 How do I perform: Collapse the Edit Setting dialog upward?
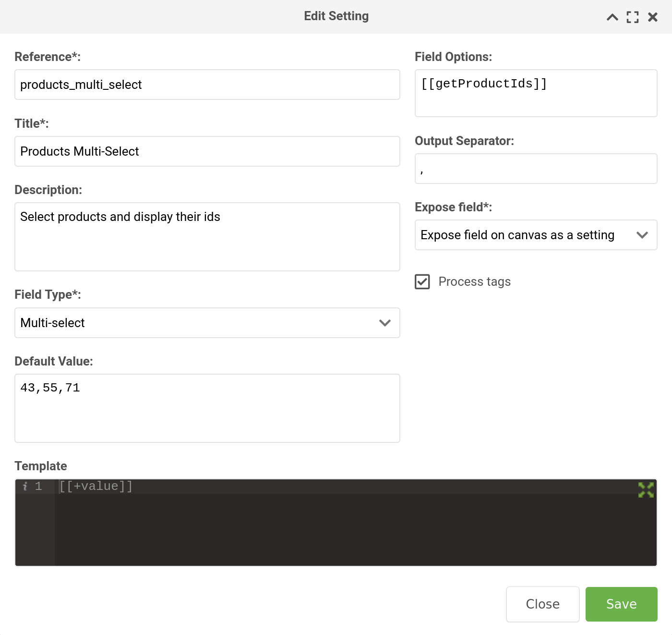[612, 17]
